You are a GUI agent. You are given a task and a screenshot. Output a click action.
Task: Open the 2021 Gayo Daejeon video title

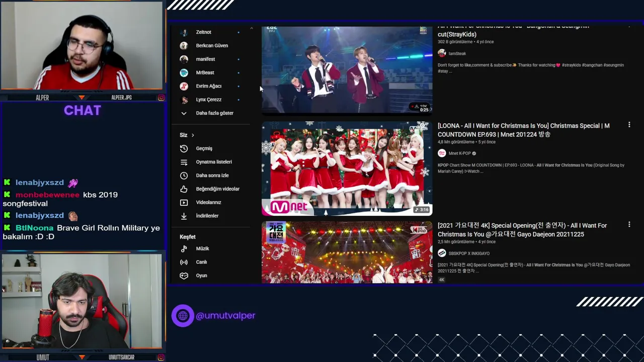click(522, 230)
